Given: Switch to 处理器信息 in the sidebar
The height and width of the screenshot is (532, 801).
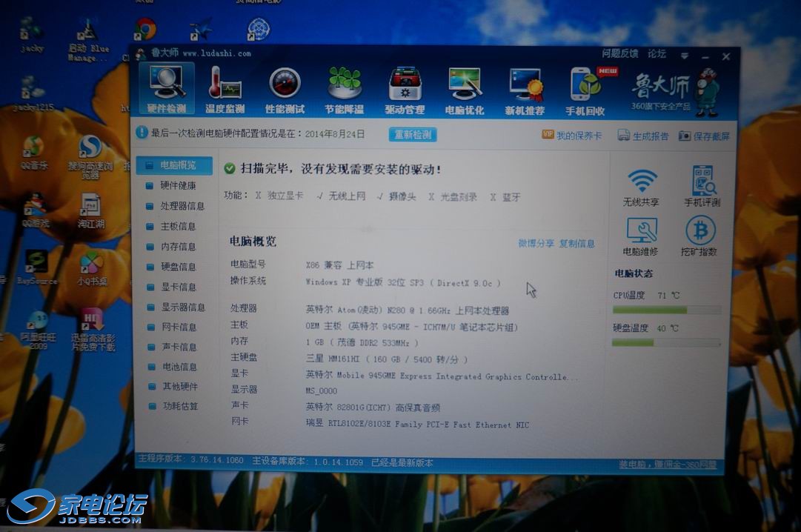Looking at the screenshot, I should [x=182, y=206].
